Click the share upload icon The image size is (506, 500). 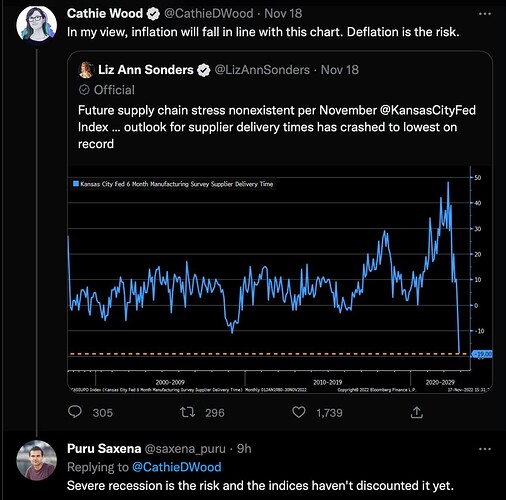pos(417,413)
